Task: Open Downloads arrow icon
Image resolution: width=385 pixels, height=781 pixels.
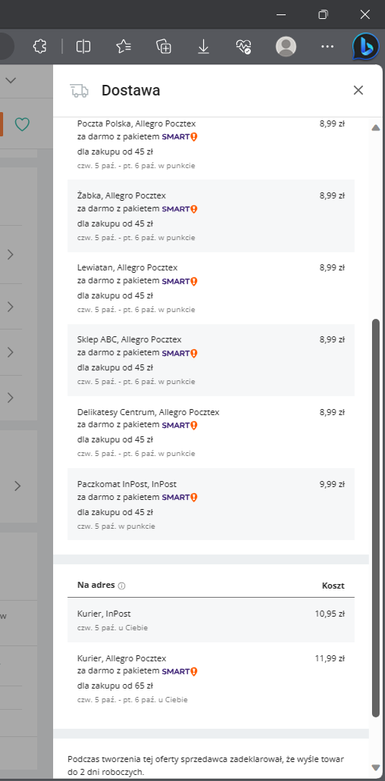Action: (203, 47)
